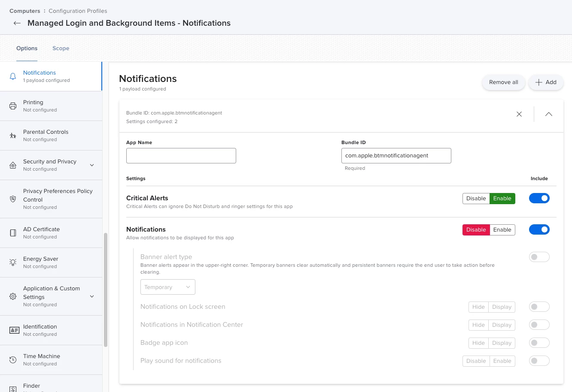Open the Time Machine clock icon
572x392 pixels.
point(13,360)
